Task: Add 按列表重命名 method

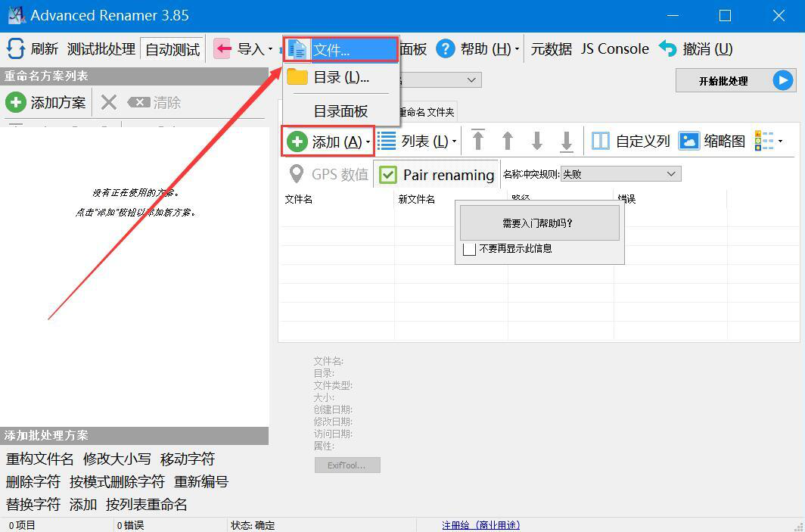Action: (146, 504)
